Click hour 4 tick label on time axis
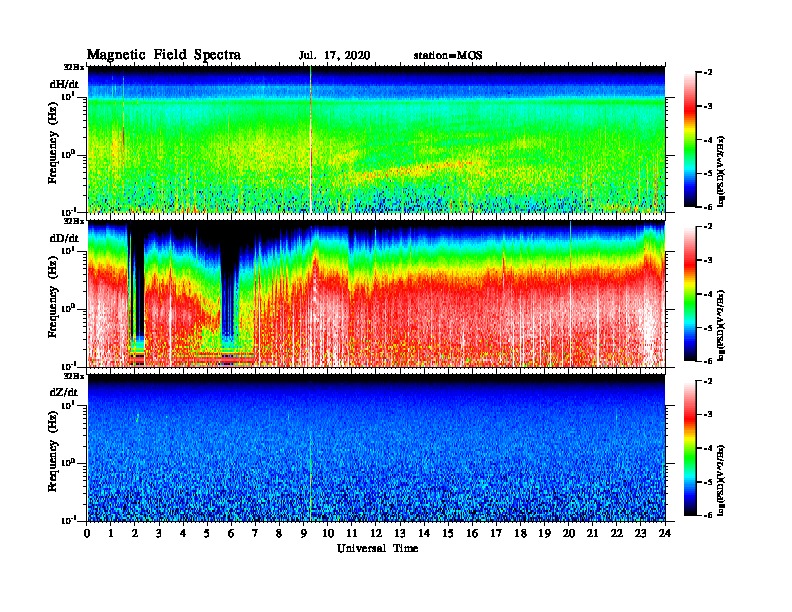Viewport: 792px width, 612px height. coord(183,533)
